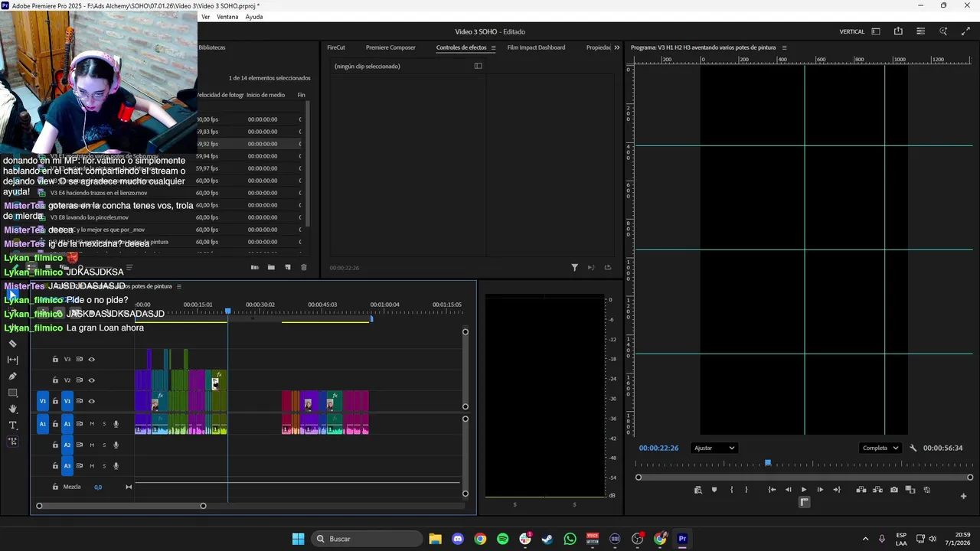Screen dimensions: 980x551
Task: Open the workspaces menu icon at top right
Action: tap(876, 31)
